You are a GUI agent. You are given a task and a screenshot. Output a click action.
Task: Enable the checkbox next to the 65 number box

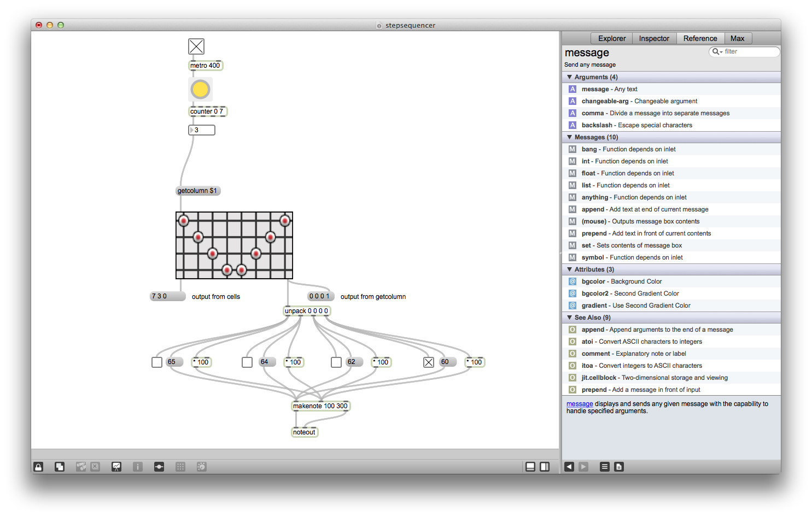pos(156,362)
